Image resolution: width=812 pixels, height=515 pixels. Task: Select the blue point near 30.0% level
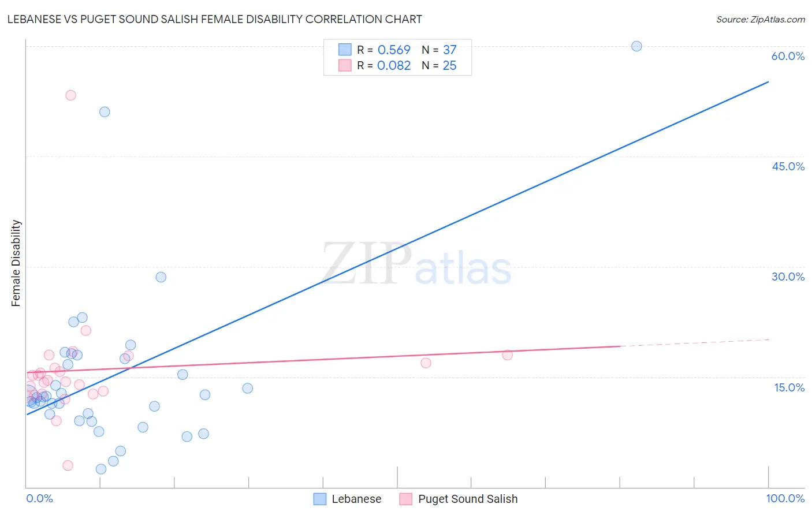(161, 277)
